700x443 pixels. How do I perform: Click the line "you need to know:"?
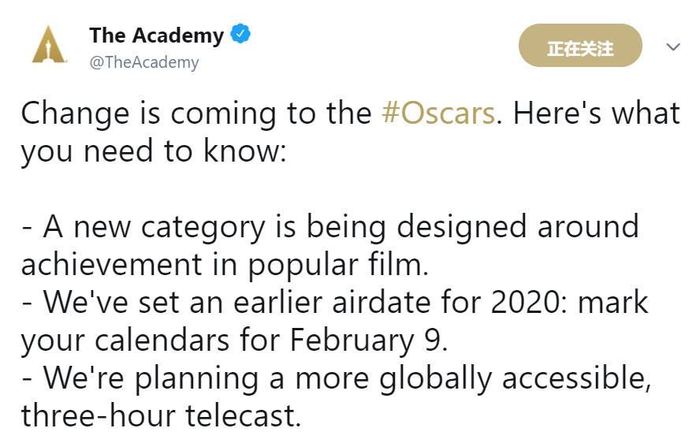[154, 152]
